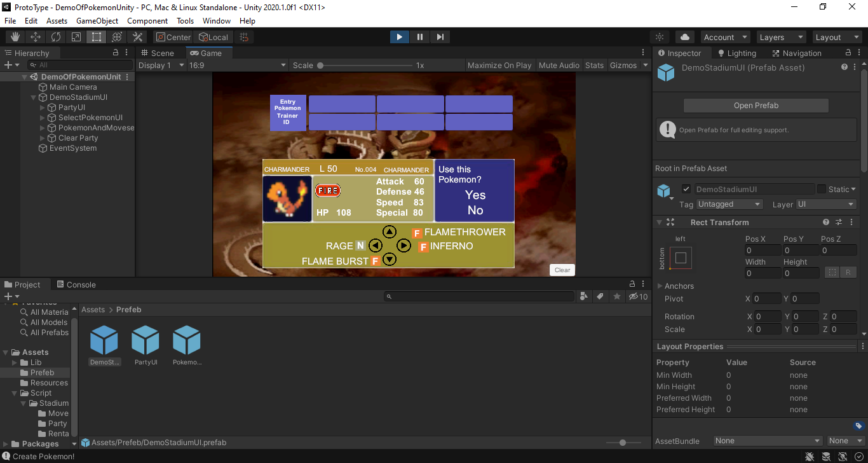Select the Scale tool icon

coord(76,37)
